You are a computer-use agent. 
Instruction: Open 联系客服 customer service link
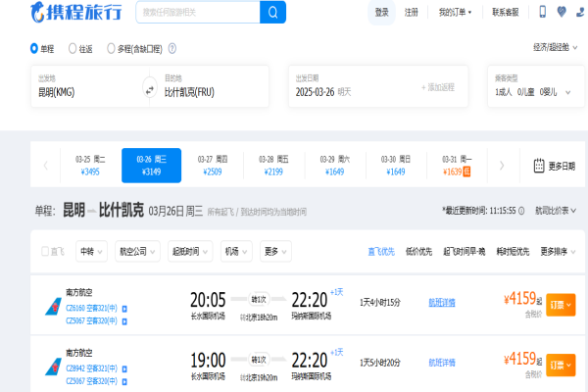point(506,13)
